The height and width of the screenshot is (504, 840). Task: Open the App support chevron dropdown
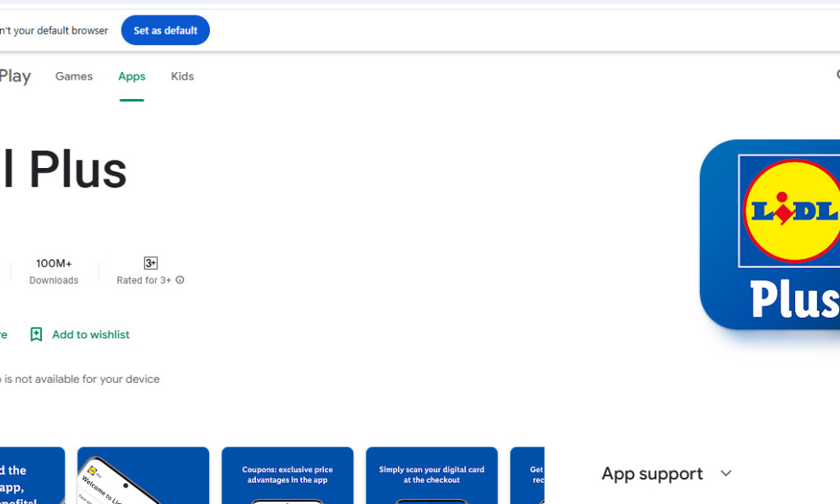pyautogui.click(x=725, y=474)
